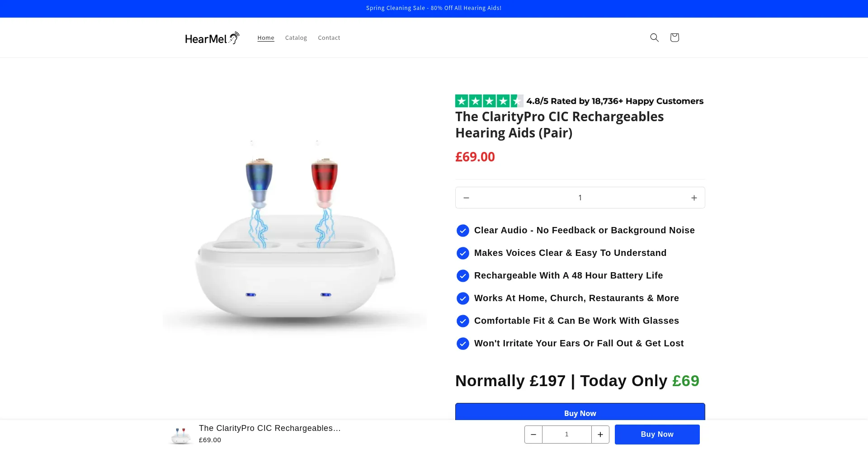Open the Catalog menu item
This screenshot has width=868, height=449.
click(296, 38)
